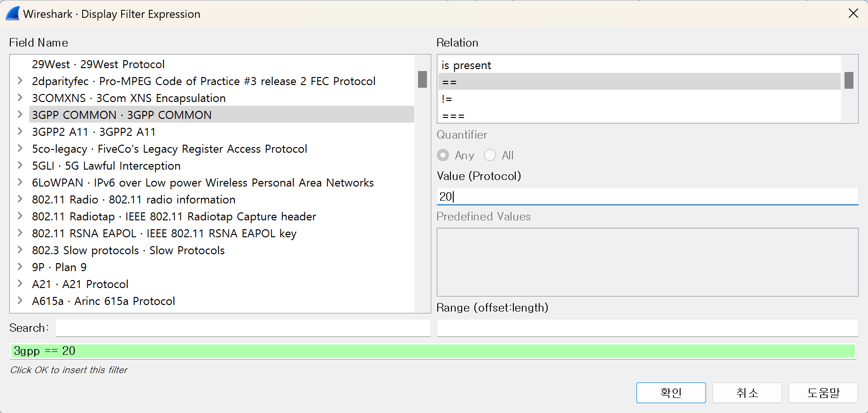Expand the A21 Protocol node
Screen dimensions: 868x413
(x=20, y=284)
